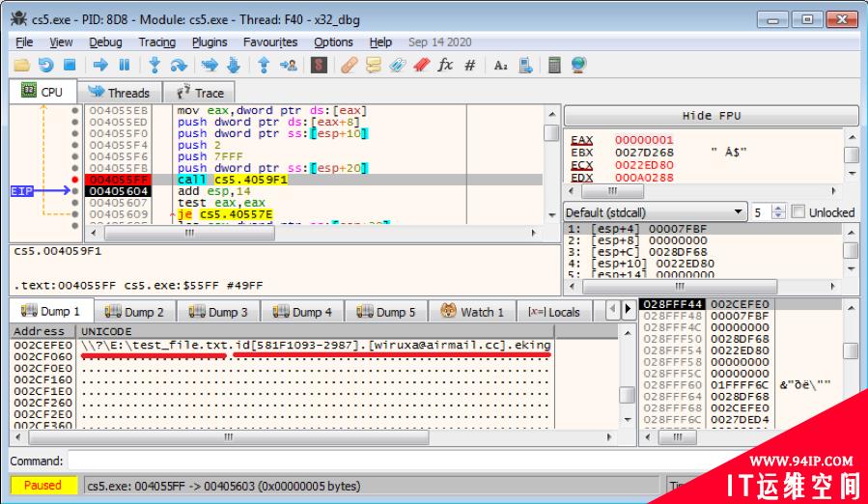Open variables with the hash icon

click(470, 66)
